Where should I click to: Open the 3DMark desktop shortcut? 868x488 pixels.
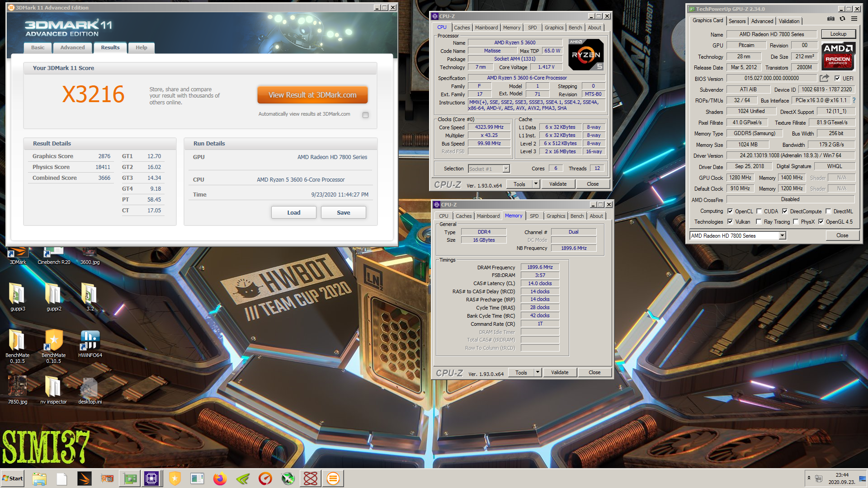click(18, 256)
